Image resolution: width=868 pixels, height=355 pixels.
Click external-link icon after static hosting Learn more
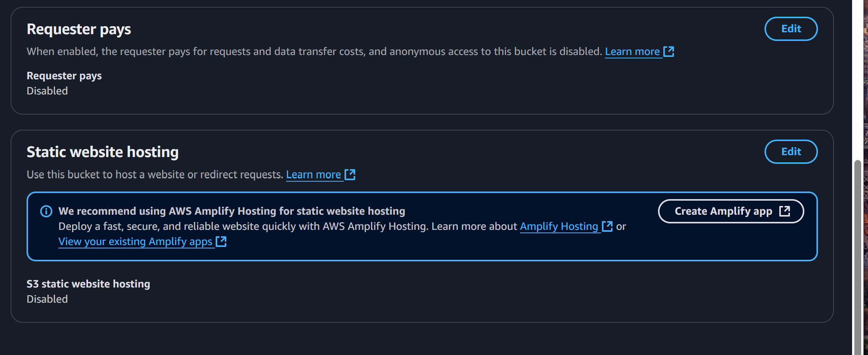[x=350, y=174]
